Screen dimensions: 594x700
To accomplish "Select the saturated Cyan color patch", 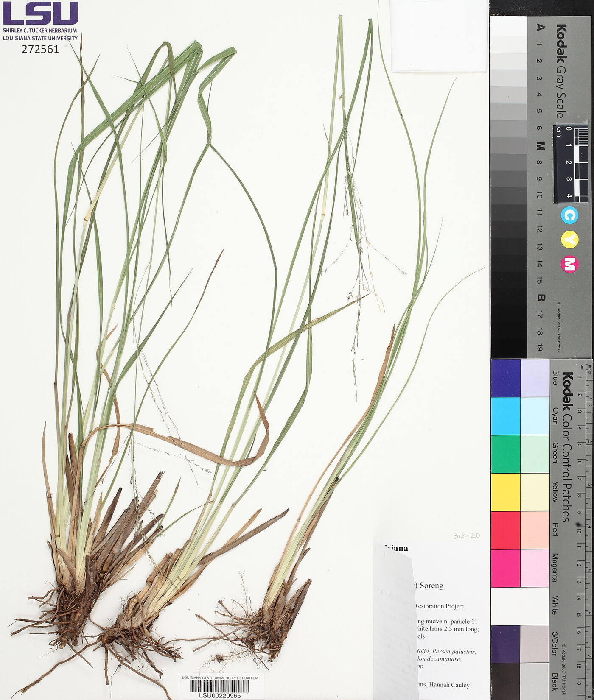I will (x=506, y=416).
